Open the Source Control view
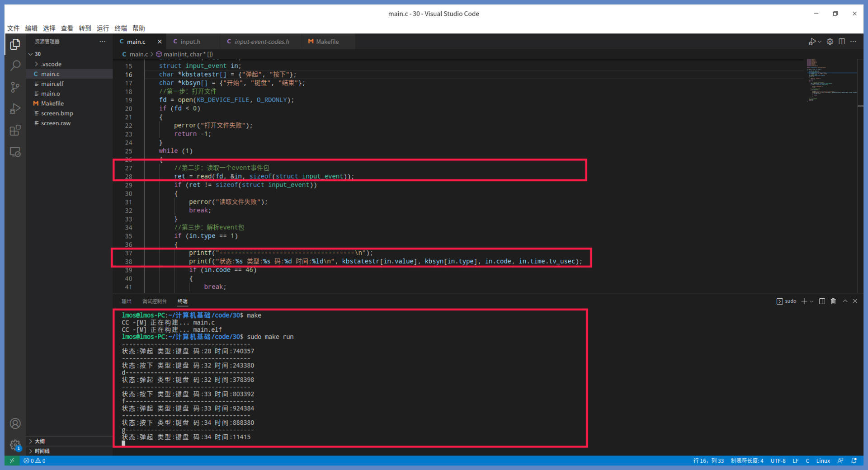Image resolution: width=868 pixels, height=470 pixels. 15,87
